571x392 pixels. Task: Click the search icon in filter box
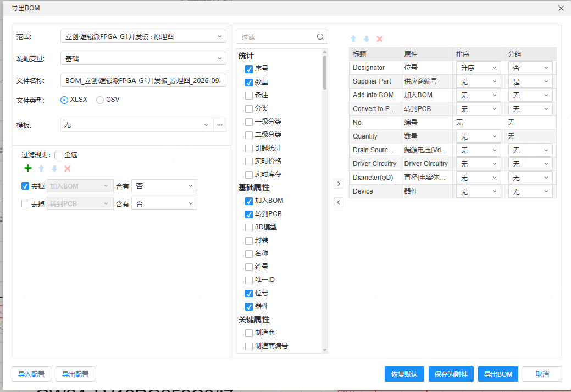[x=320, y=37]
